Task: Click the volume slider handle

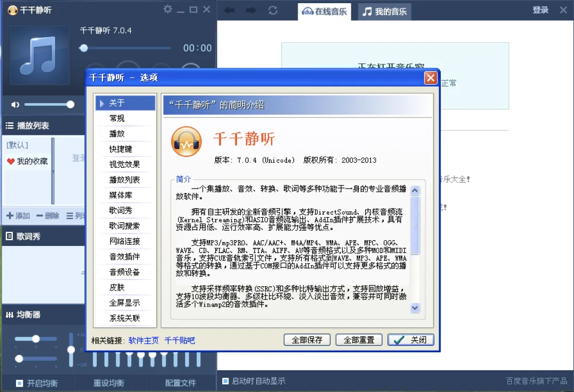Action: point(70,105)
